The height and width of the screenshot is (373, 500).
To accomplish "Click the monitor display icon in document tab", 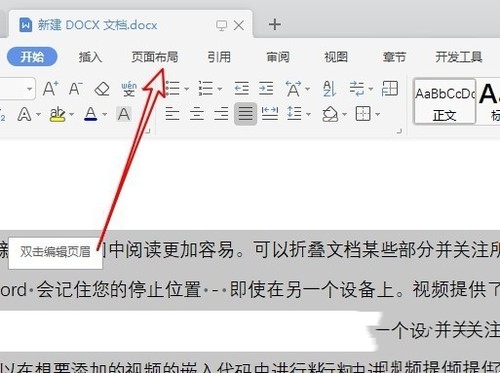I will (x=222, y=25).
